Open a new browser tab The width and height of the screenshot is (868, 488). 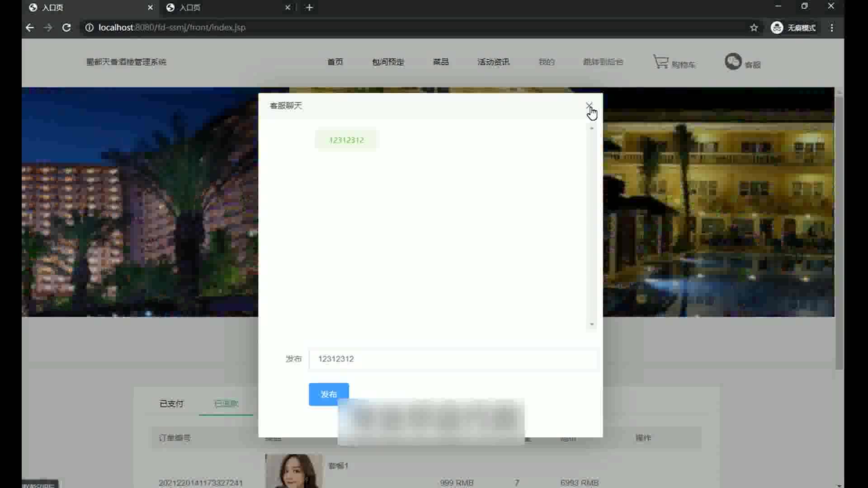[309, 7]
